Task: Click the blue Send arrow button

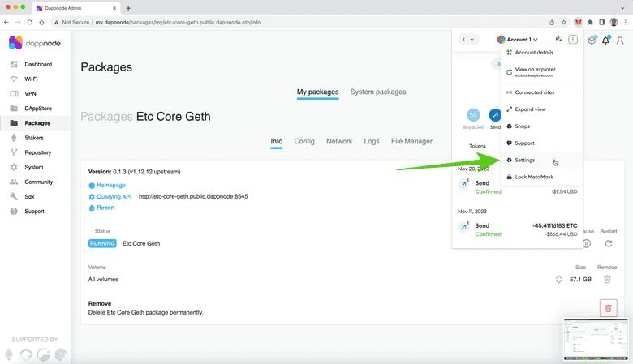Action: click(495, 116)
